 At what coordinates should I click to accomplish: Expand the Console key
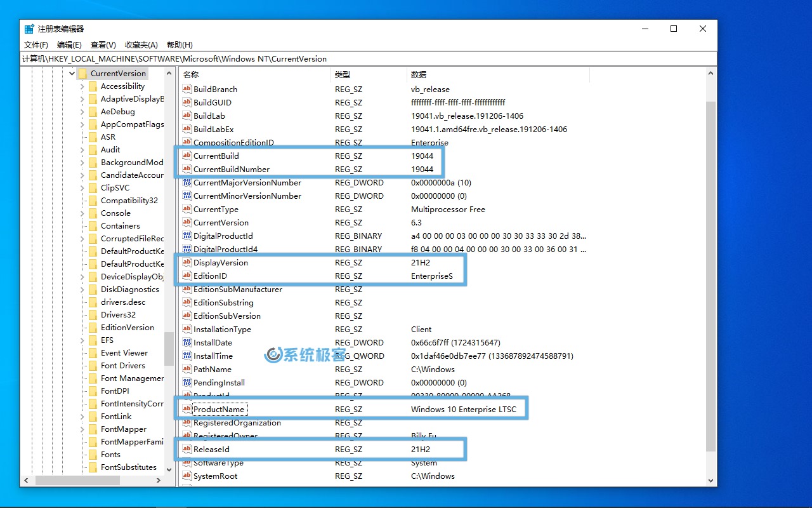(x=82, y=213)
